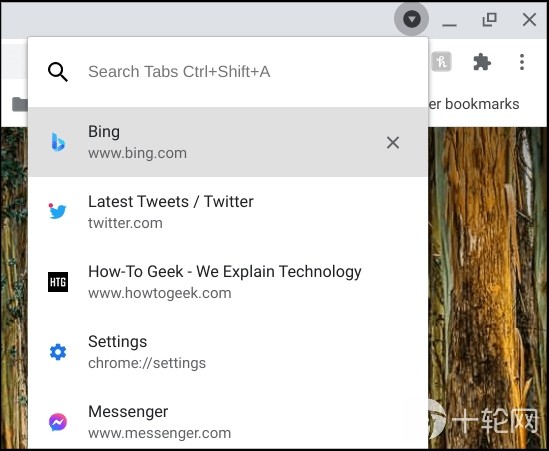Image resolution: width=549 pixels, height=451 pixels.
Task: Click the Honey extension icon
Action: [441, 62]
